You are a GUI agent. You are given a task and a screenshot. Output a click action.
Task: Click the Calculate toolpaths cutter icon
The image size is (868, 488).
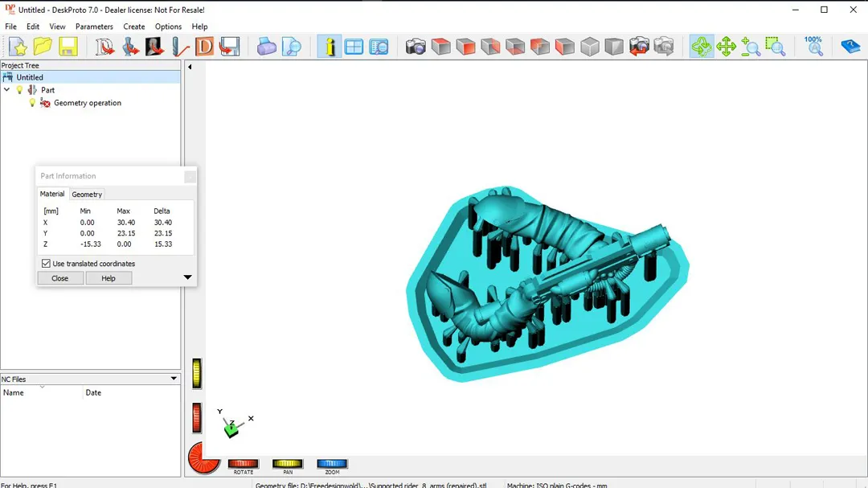point(179,47)
